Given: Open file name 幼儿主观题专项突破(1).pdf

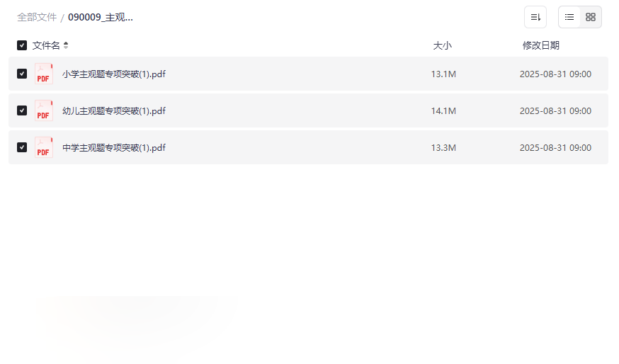Looking at the screenshot, I should (x=114, y=111).
